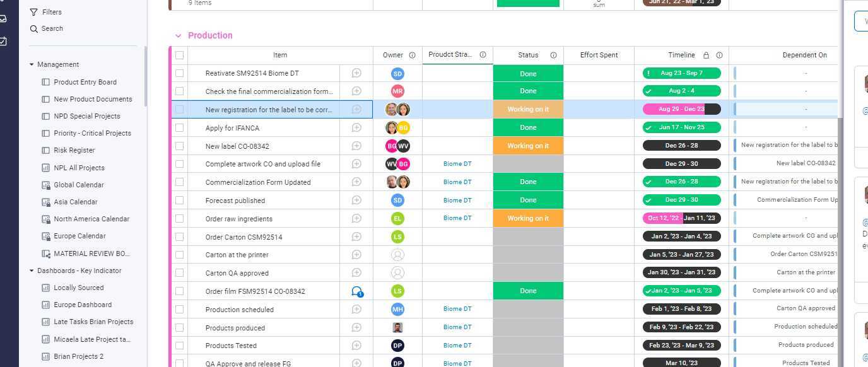Check the select-all checkbox in Item header
Image resolution: width=868 pixels, height=367 pixels.
[180, 55]
